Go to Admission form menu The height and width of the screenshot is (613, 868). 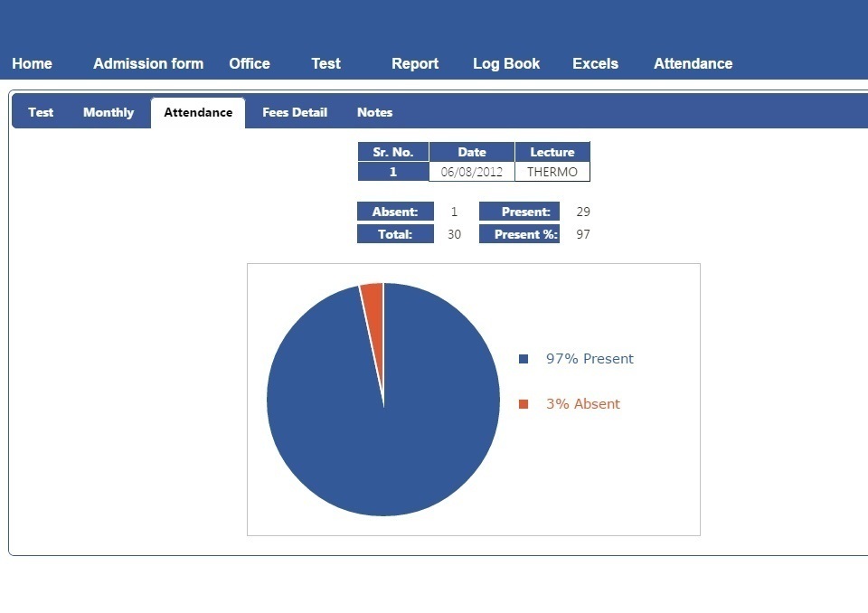(148, 63)
